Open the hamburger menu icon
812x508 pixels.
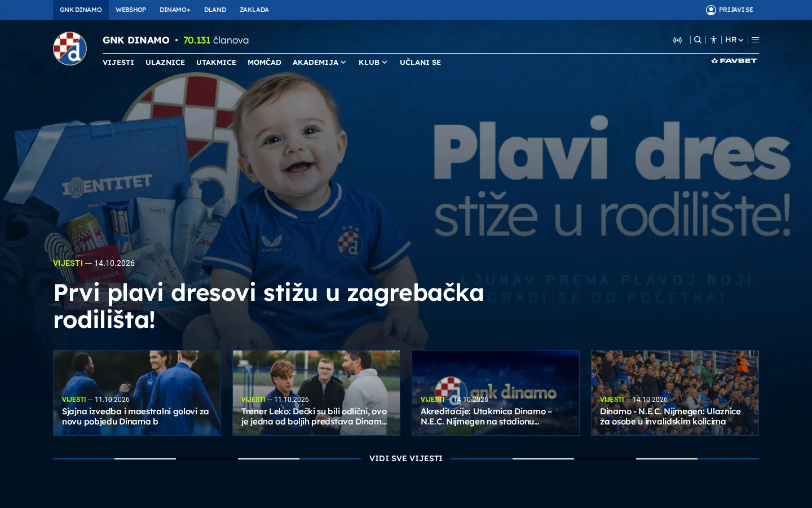point(755,40)
